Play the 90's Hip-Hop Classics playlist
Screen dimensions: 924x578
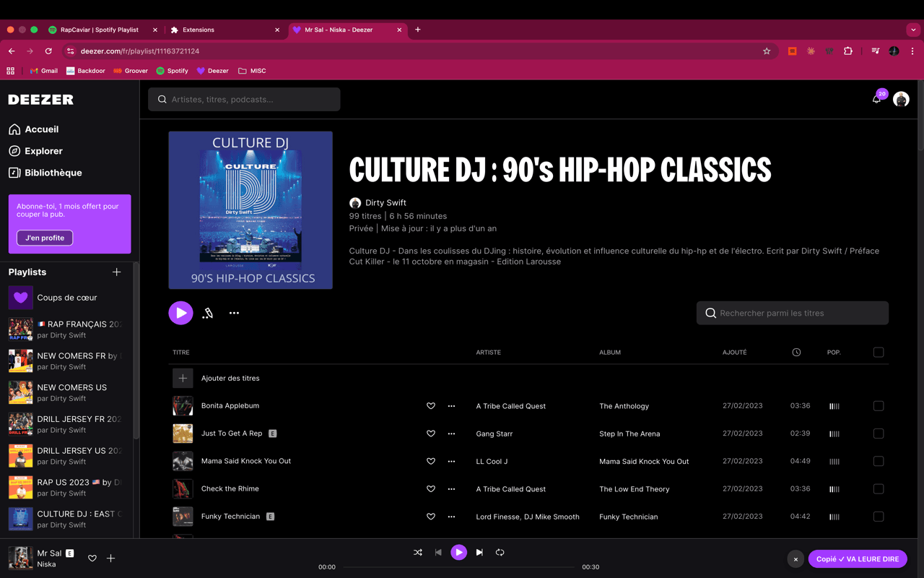click(x=180, y=313)
